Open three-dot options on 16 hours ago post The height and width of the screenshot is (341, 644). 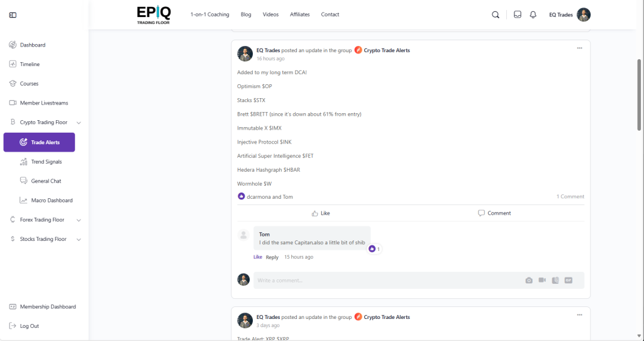[579, 48]
